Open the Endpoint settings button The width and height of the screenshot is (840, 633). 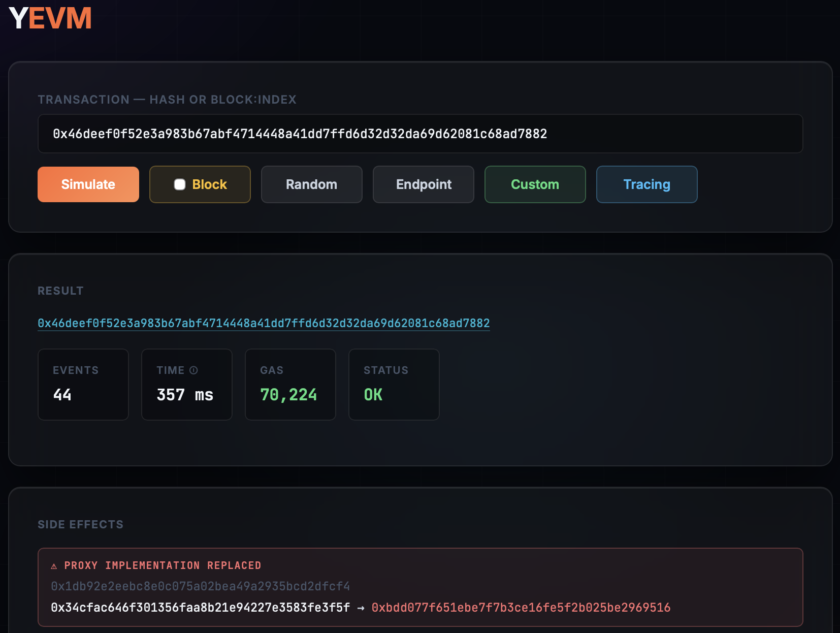point(424,184)
